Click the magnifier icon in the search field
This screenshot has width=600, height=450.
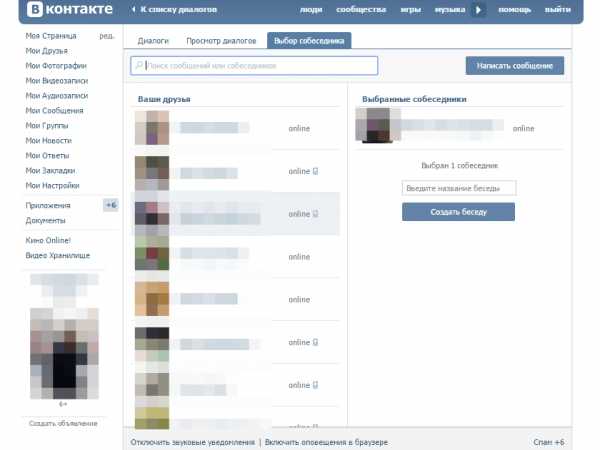click(139, 65)
